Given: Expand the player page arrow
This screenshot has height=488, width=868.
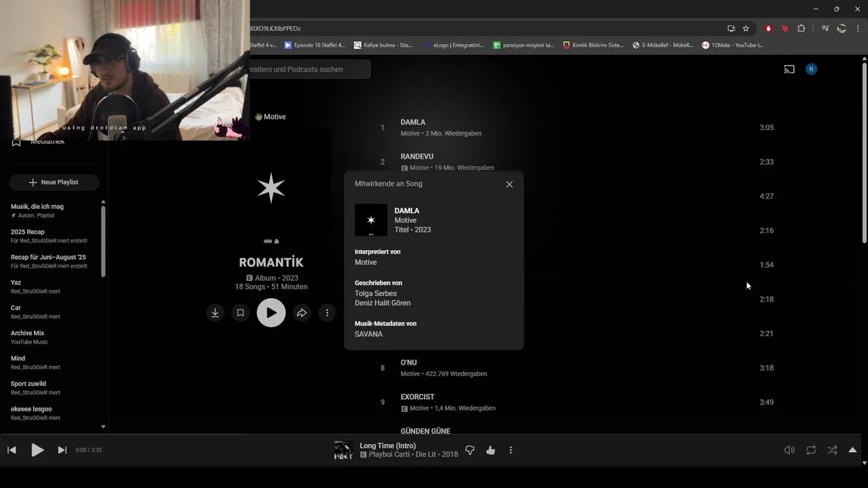Looking at the screenshot, I should (852, 450).
